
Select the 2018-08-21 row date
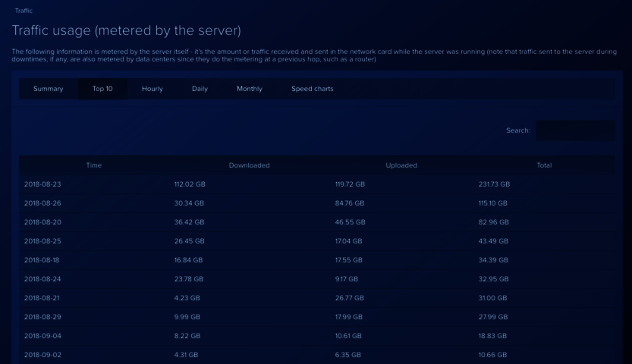42,298
